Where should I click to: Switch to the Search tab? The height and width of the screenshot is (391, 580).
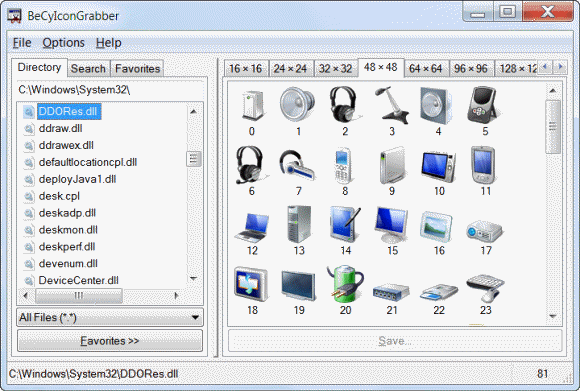(x=88, y=69)
